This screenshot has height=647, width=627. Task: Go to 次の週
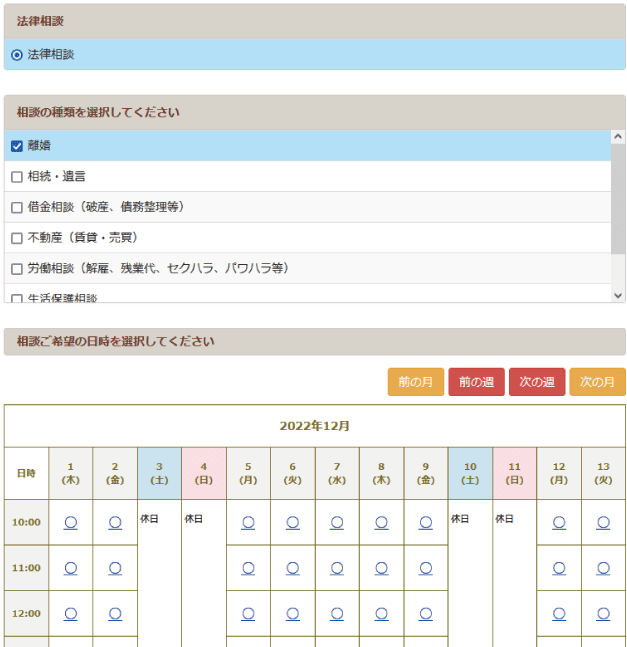pos(537,382)
